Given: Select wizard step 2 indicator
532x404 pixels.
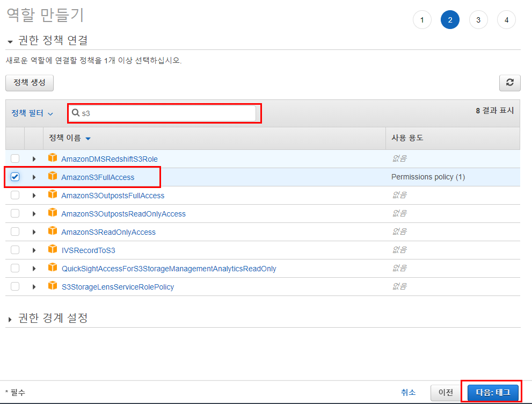Looking at the screenshot, I should 450,20.
